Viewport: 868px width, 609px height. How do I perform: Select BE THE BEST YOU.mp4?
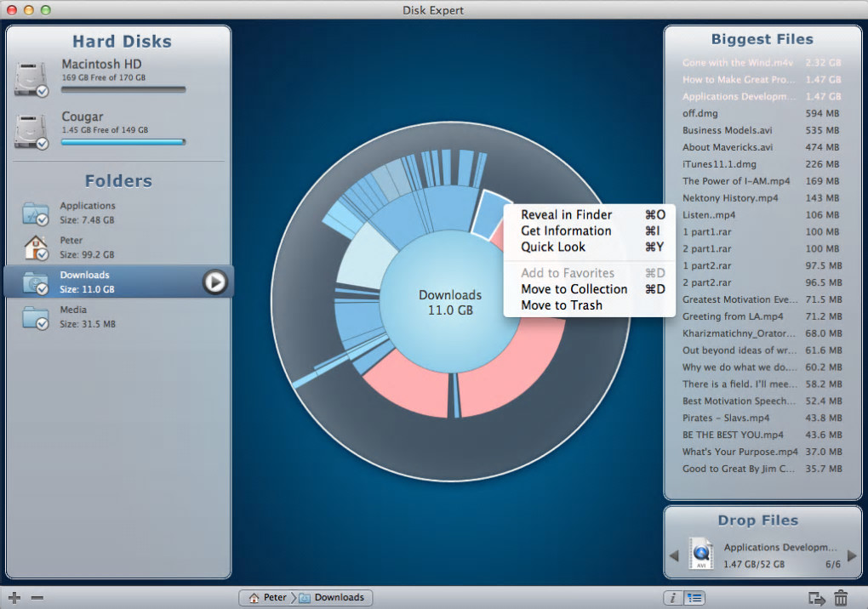point(762,435)
